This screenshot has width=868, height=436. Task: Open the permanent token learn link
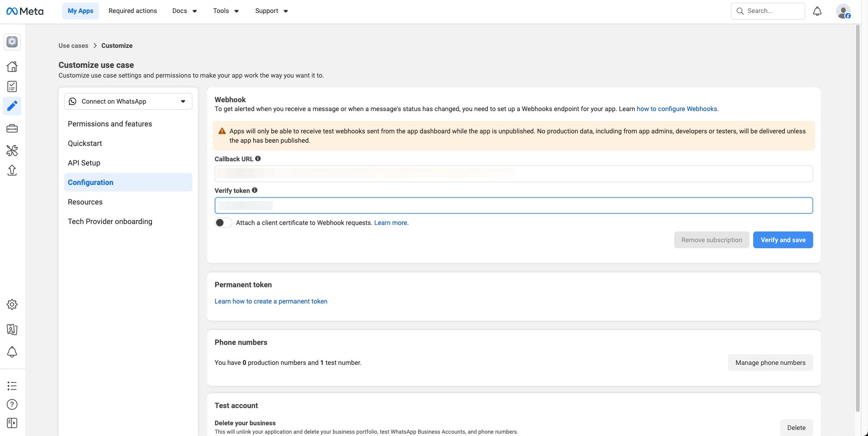coord(271,301)
